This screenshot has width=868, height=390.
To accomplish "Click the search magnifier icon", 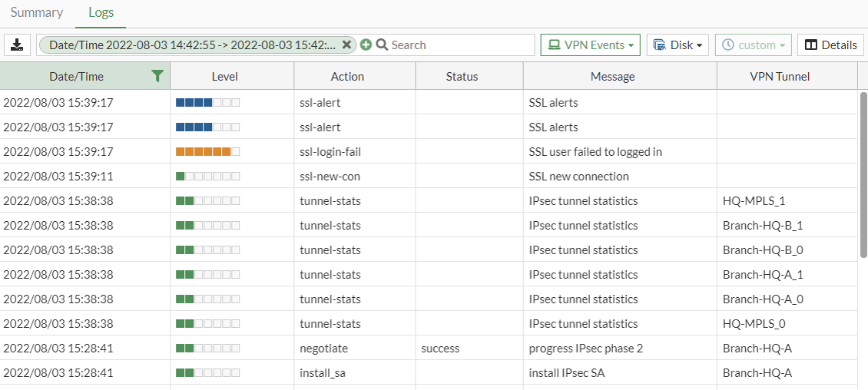I will (x=382, y=45).
